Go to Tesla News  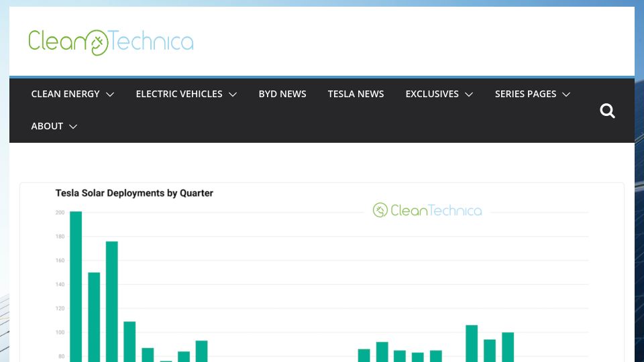point(356,94)
